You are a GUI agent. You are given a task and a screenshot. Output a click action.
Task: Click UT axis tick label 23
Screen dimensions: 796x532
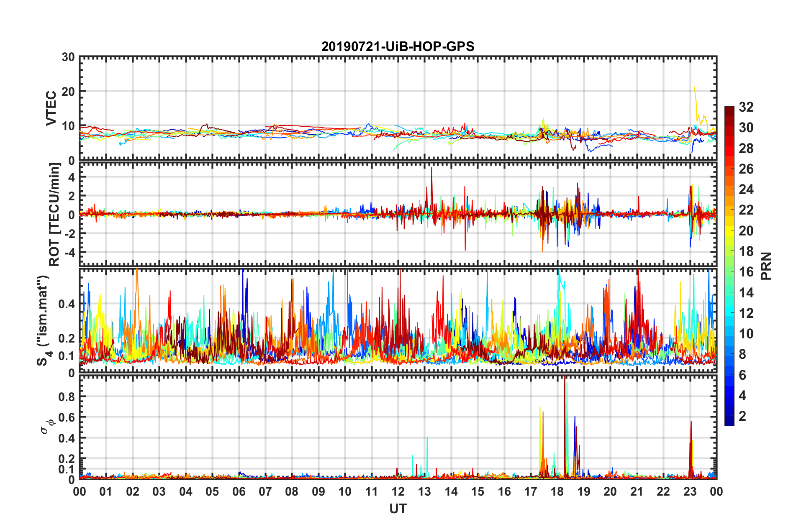pyautogui.click(x=690, y=491)
